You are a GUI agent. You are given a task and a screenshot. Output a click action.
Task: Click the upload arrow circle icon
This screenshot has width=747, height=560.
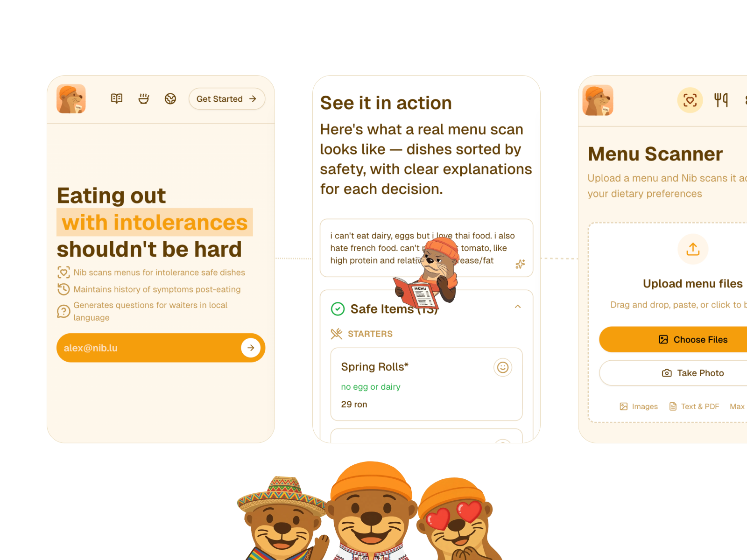tap(693, 249)
